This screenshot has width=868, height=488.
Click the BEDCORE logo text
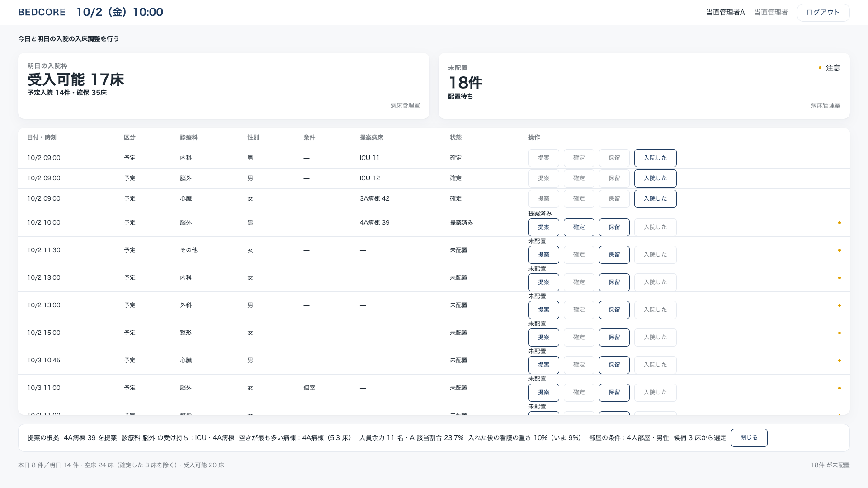(42, 12)
